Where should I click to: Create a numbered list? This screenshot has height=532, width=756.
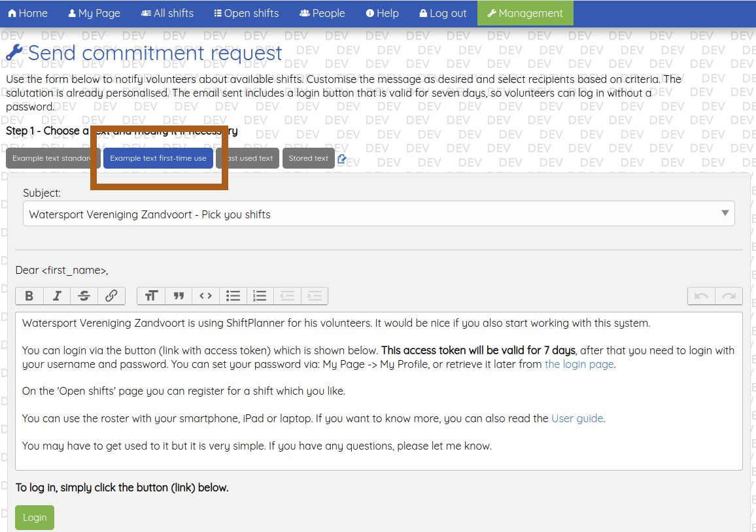260,295
